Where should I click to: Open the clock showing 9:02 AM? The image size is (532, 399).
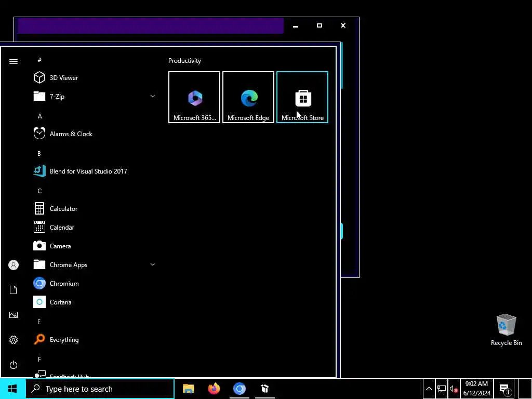(476, 389)
